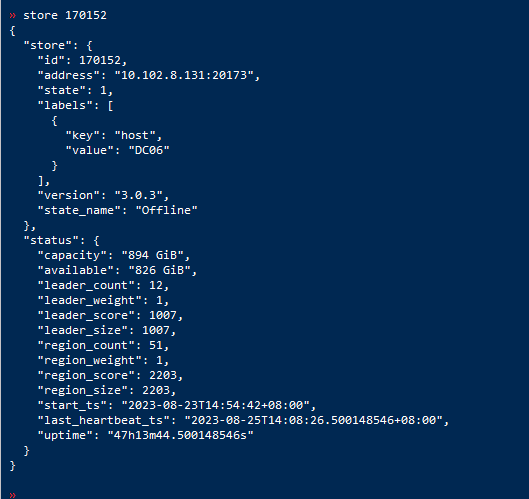Click the start_ts timestamp value

[215, 405]
